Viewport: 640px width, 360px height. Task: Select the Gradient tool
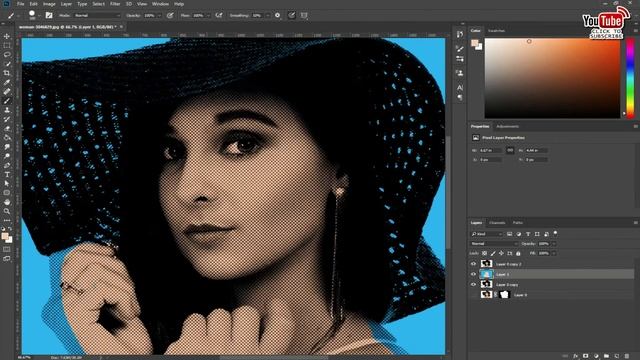7,138
